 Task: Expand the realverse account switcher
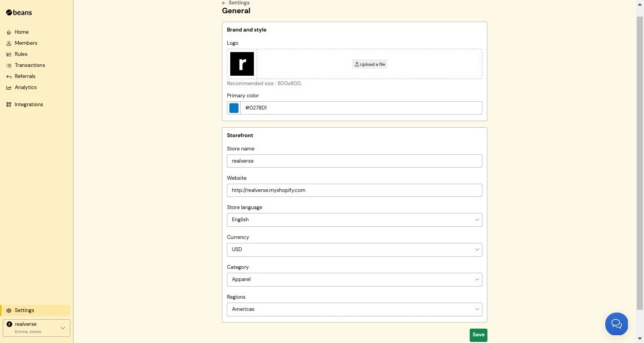click(x=36, y=328)
